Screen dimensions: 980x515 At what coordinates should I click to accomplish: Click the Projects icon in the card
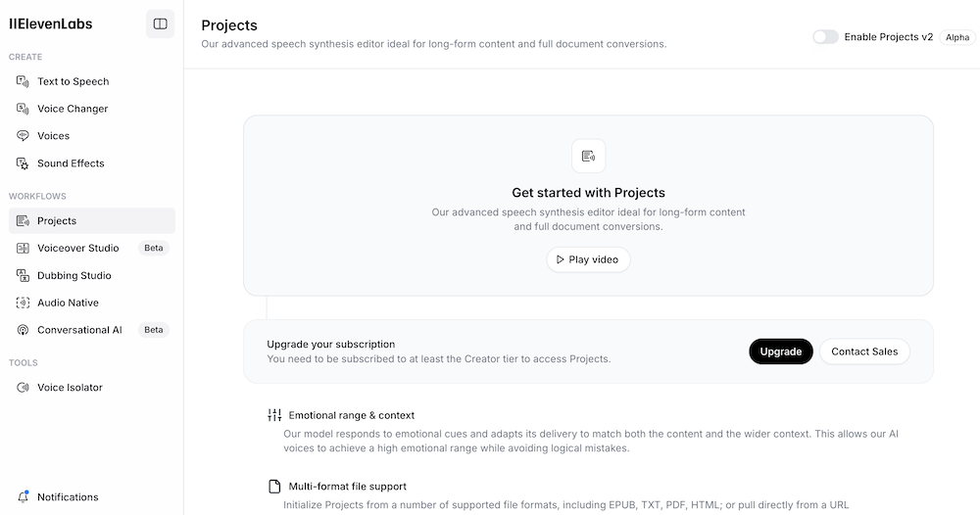588,156
